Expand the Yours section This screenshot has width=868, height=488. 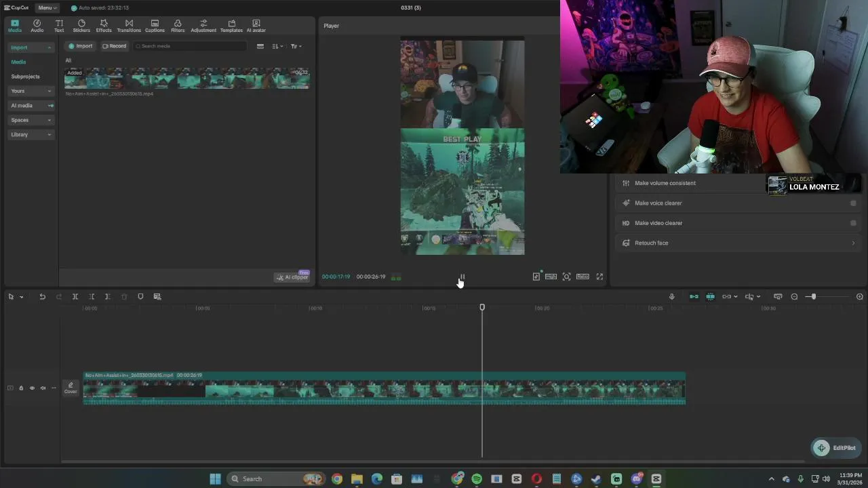[x=49, y=91]
